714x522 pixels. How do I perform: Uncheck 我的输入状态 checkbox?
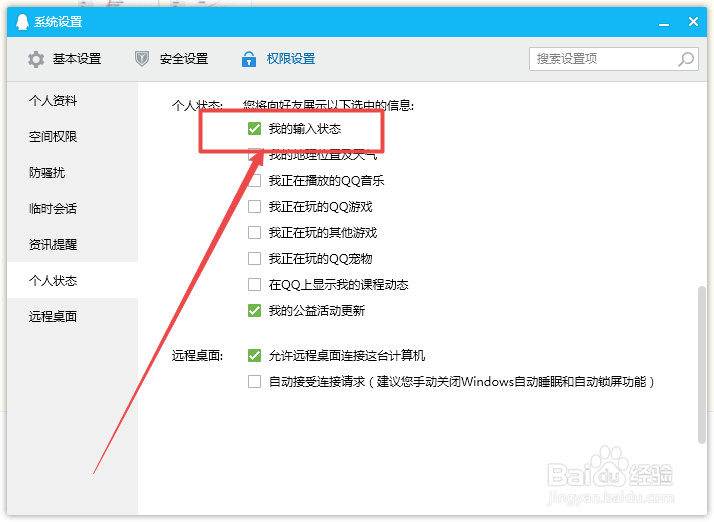pos(254,129)
